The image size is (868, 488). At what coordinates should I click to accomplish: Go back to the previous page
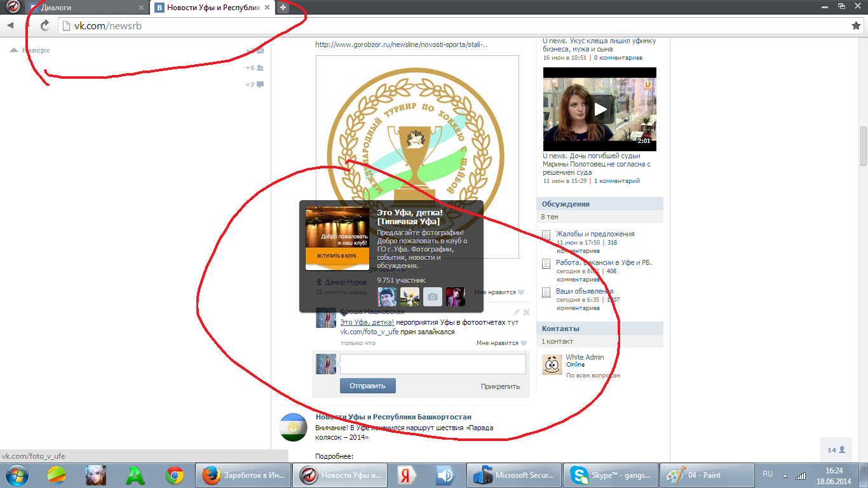point(10,25)
